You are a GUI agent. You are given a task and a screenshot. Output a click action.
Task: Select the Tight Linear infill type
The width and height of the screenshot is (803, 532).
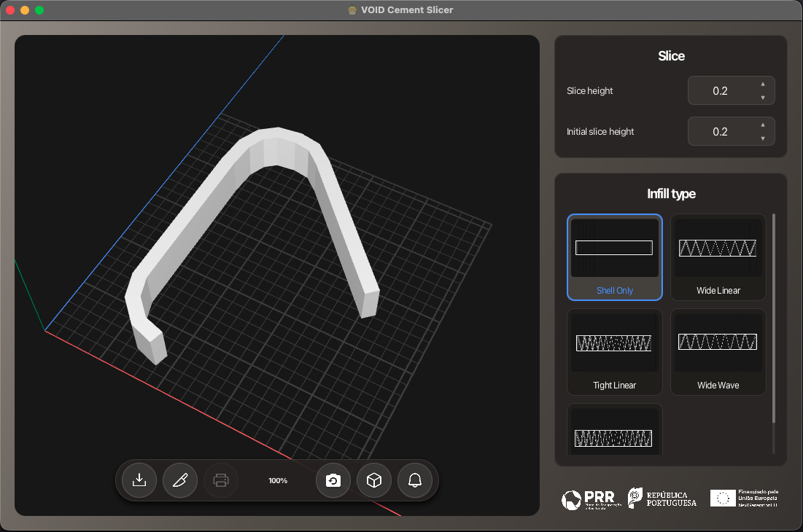tap(615, 352)
